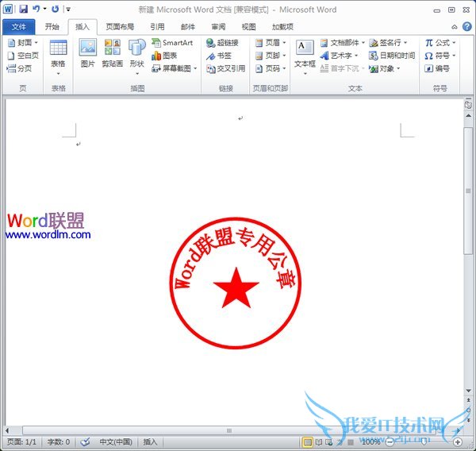The image size is (476, 451).
Task: Open the 签名行 signature line menu
Action: 388,43
